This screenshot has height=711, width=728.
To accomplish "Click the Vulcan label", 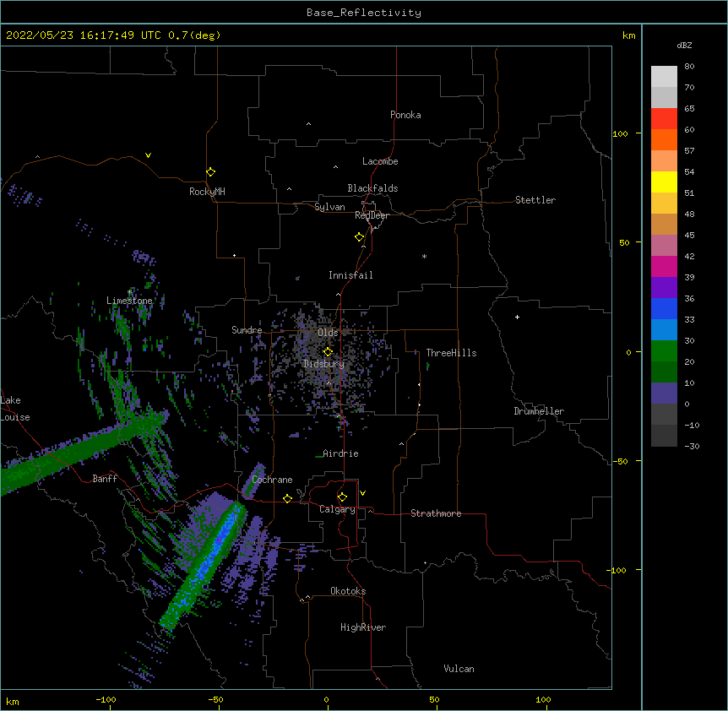I will (x=459, y=669).
